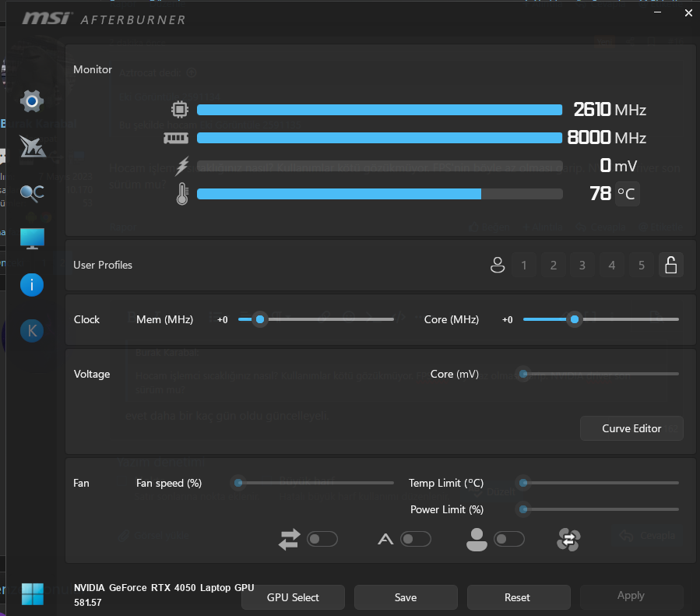Click the 8000 MHz memory clock value
Image resolution: width=700 pixels, height=616 pixels.
(607, 138)
